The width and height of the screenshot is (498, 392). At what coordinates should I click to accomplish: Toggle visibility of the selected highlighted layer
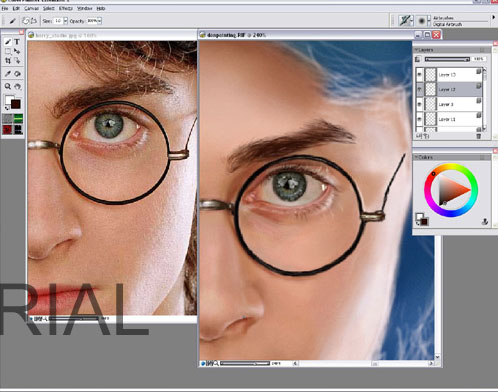420,89
